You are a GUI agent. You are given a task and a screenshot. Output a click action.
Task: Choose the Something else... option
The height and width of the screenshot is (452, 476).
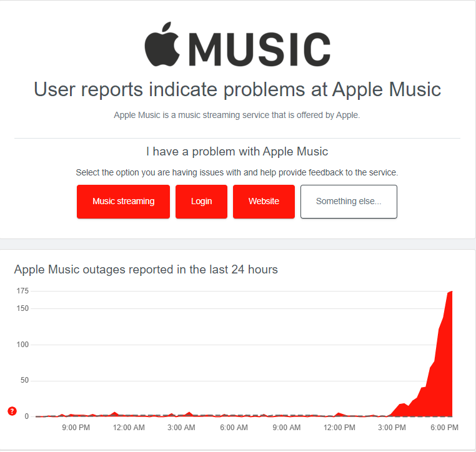pyautogui.click(x=349, y=202)
